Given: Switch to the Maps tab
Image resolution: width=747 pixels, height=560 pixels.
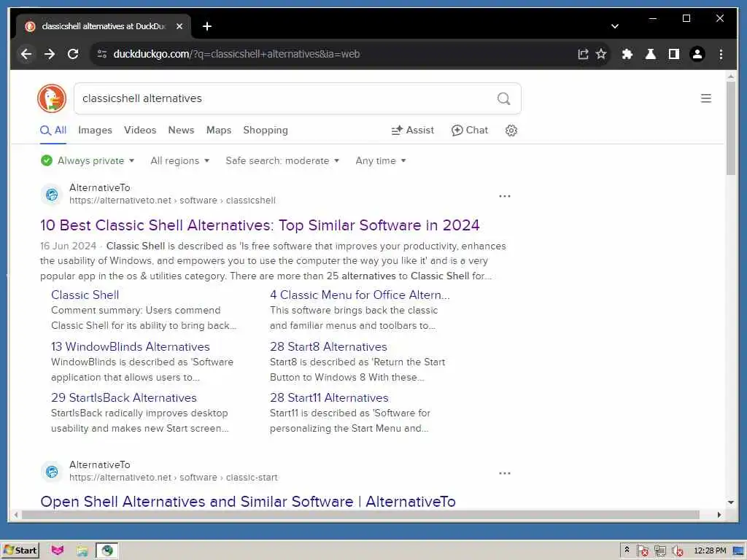Looking at the screenshot, I should pos(219,131).
